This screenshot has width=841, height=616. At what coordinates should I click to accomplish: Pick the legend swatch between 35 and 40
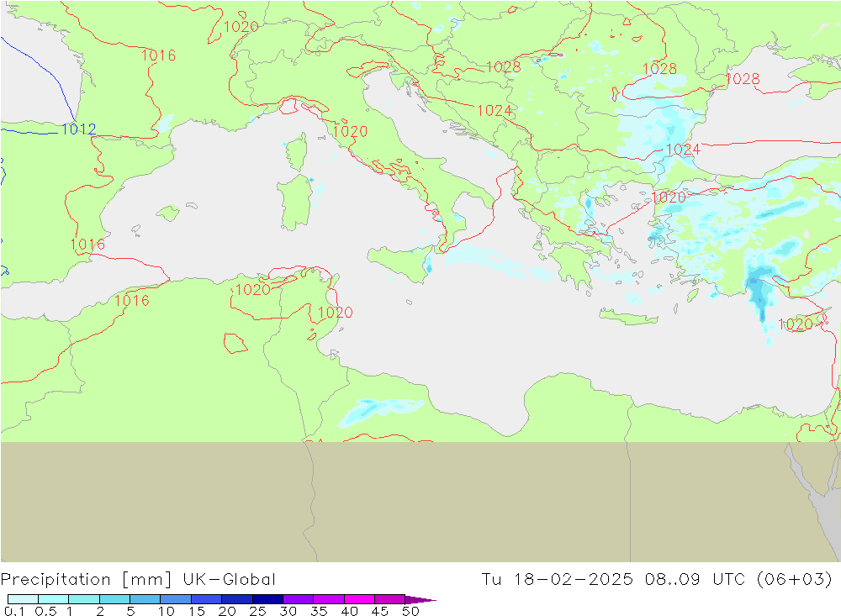pos(329,599)
